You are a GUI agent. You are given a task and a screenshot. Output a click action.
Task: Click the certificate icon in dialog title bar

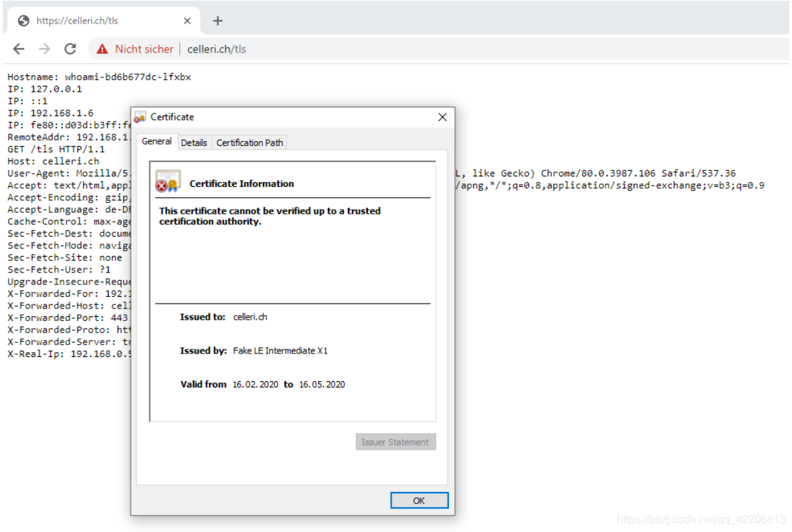point(140,117)
